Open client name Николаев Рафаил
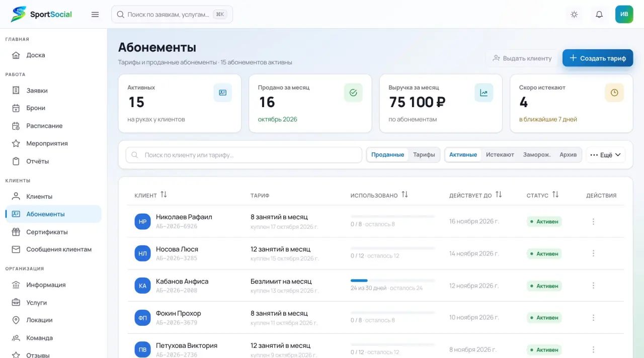 tap(184, 217)
